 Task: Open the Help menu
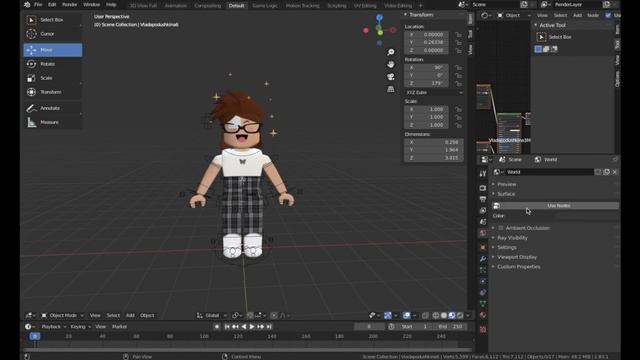click(x=111, y=4)
